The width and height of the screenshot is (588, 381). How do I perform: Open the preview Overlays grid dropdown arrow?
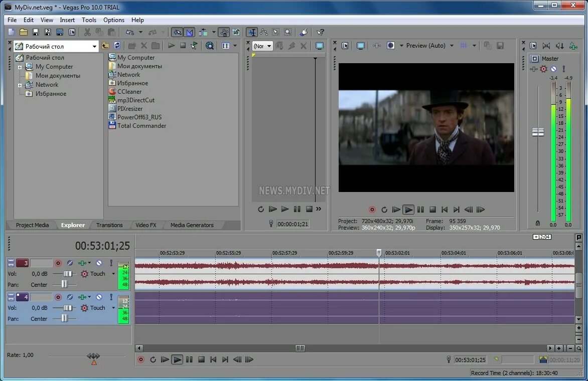pyautogui.click(x=475, y=46)
